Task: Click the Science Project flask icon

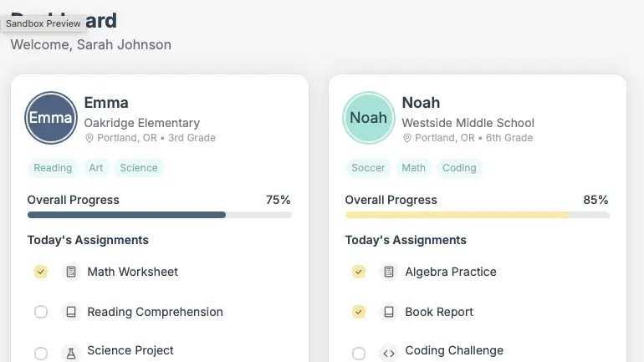Action: pos(71,352)
